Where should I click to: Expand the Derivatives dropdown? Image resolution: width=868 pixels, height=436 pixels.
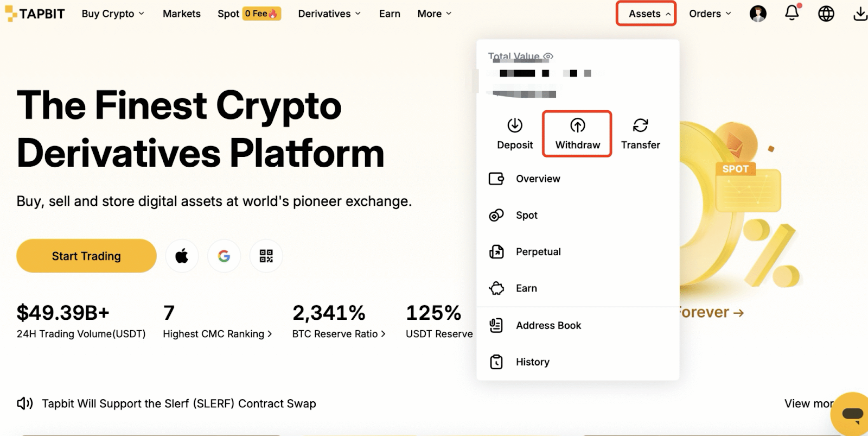[x=329, y=14]
